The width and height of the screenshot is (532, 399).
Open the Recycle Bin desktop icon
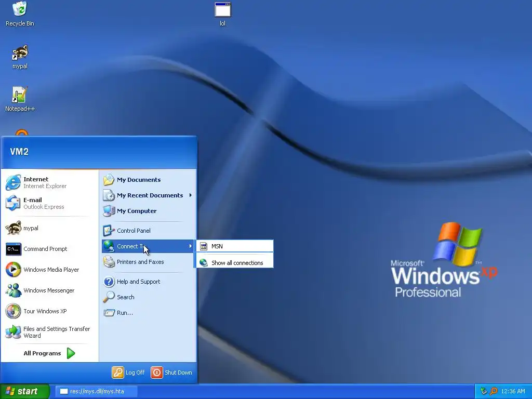pos(20,9)
